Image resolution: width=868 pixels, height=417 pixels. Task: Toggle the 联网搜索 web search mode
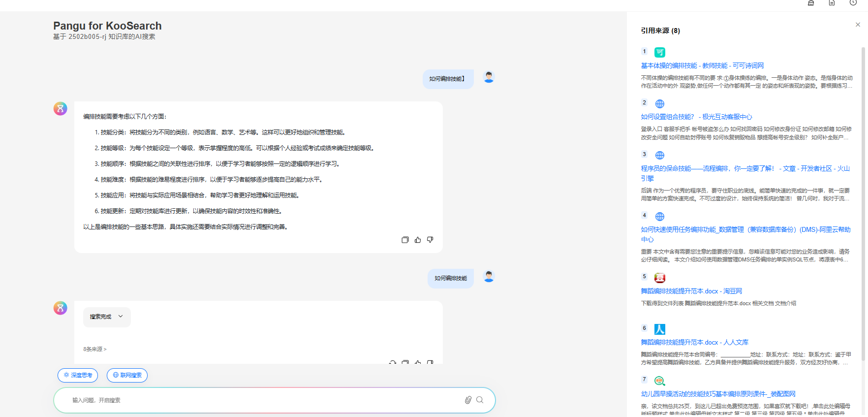[x=127, y=375]
